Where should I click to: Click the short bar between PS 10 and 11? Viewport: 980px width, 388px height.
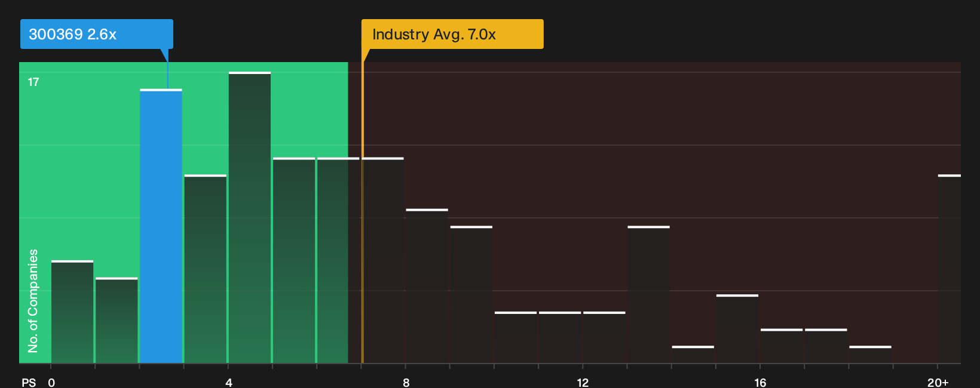[516, 338]
